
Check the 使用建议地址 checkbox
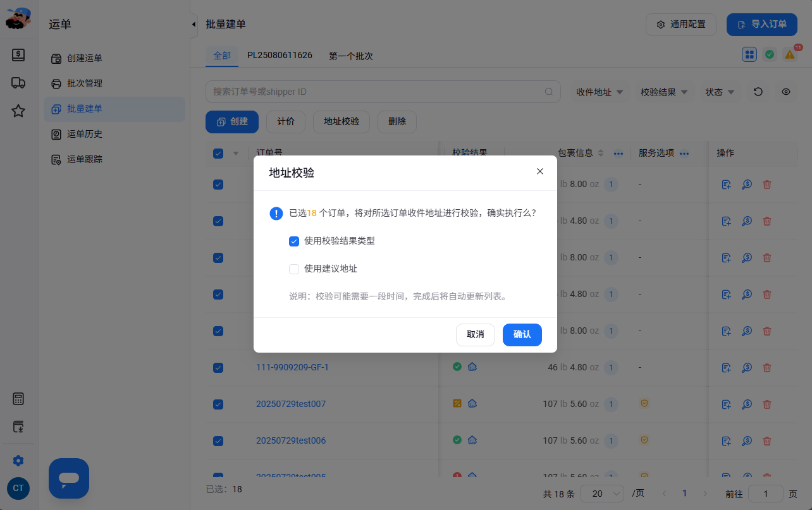[294, 269]
